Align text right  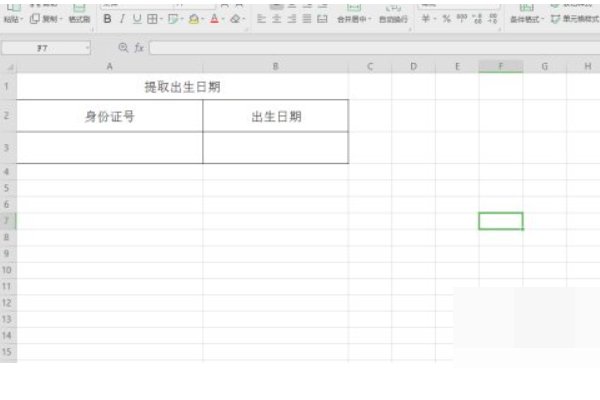292,19
